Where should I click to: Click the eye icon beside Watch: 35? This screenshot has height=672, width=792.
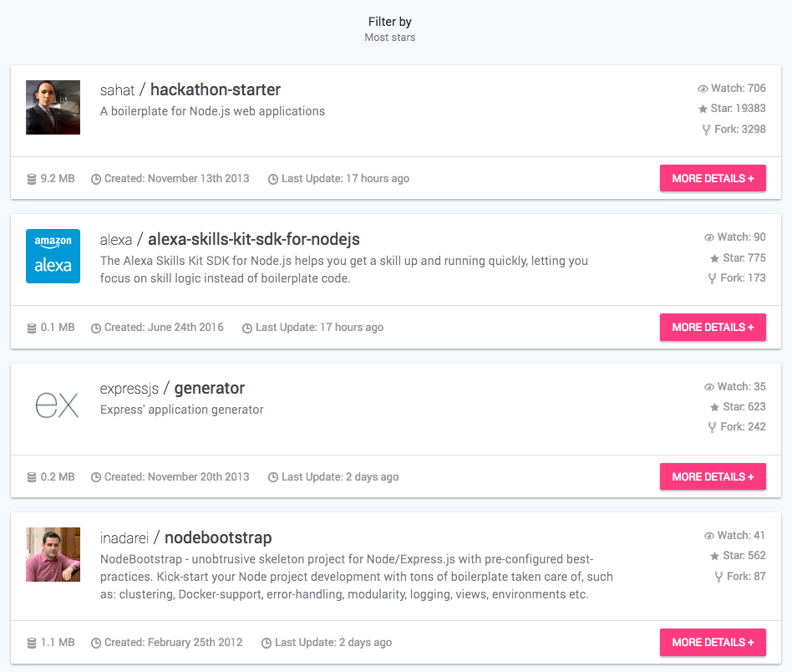click(x=709, y=387)
